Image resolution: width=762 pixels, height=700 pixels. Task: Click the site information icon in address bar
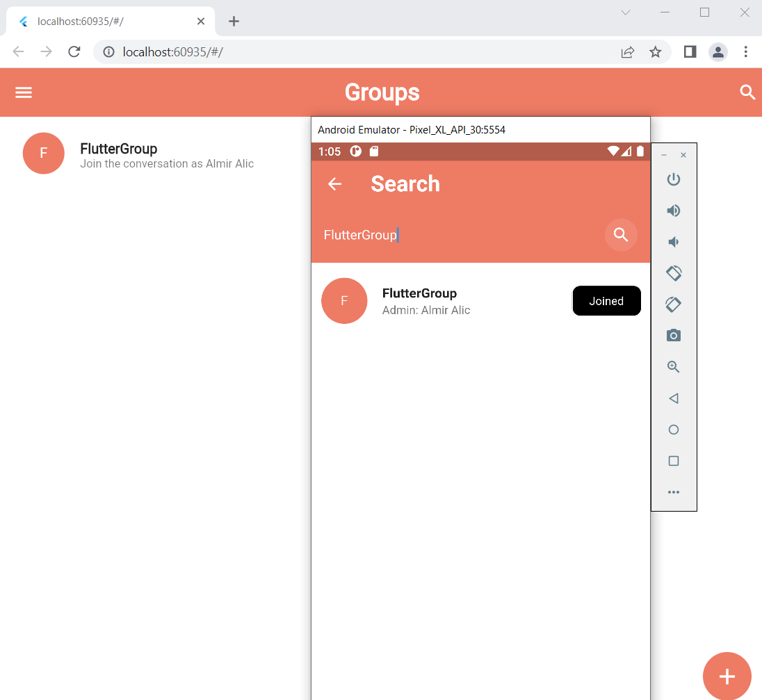pos(109,51)
